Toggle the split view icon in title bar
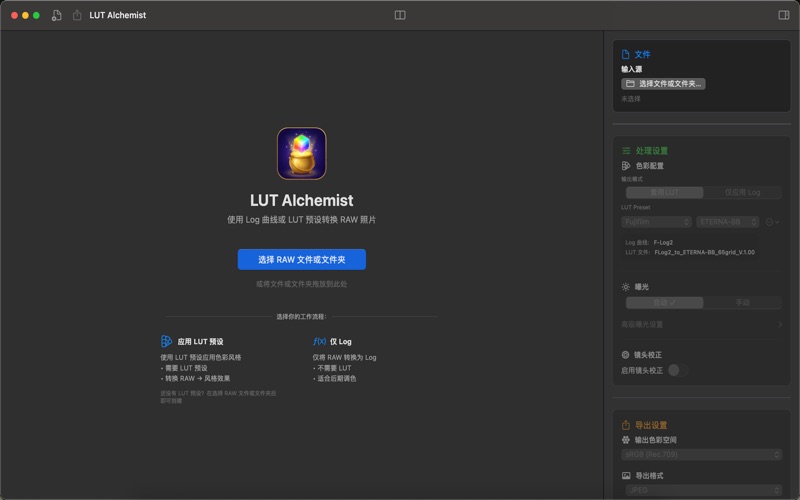The height and width of the screenshot is (500, 800). tap(400, 15)
